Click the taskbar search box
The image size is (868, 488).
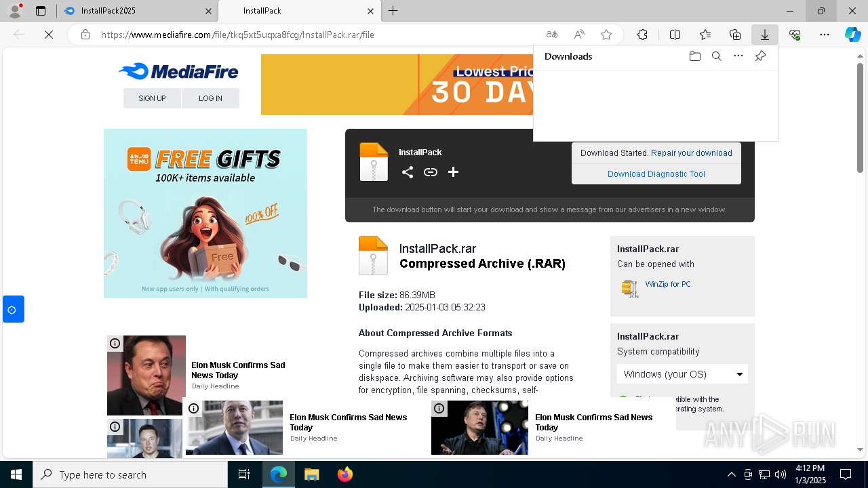tap(130, 474)
